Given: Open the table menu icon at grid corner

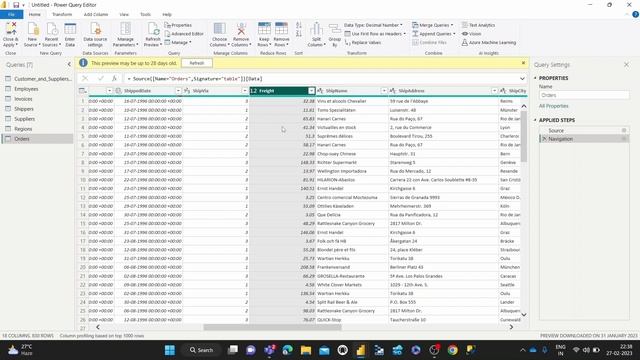Looking at the screenshot, I should (x=83, y=91).
